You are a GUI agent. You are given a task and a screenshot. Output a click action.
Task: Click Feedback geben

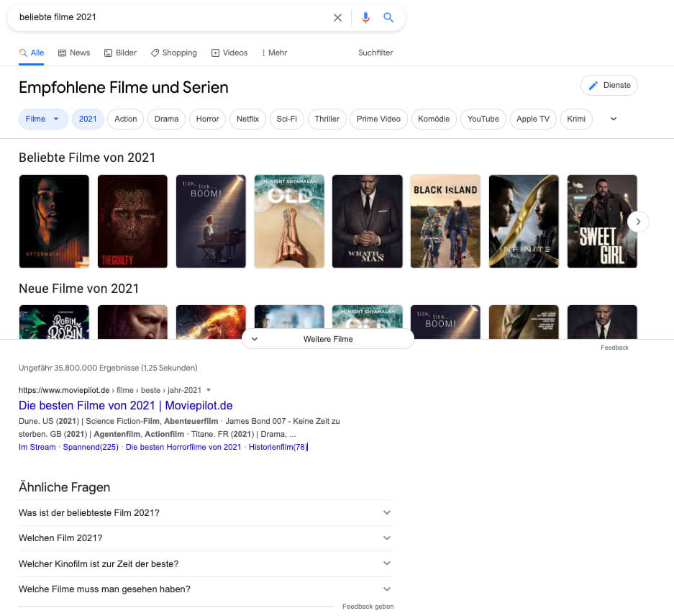(368, 607)
